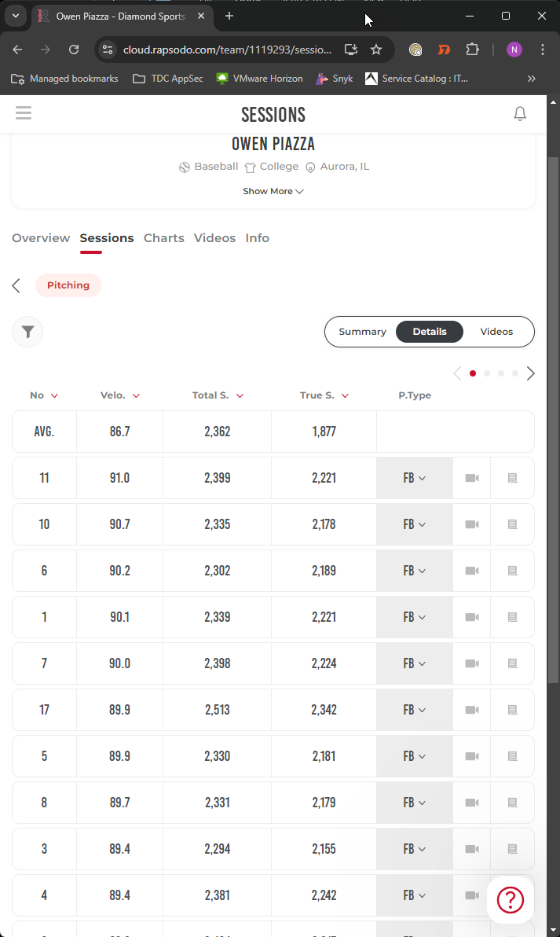Viewport: 560px width, 937px height.
Task: Open video for pitch number 17
Action: tap(471, 710)
